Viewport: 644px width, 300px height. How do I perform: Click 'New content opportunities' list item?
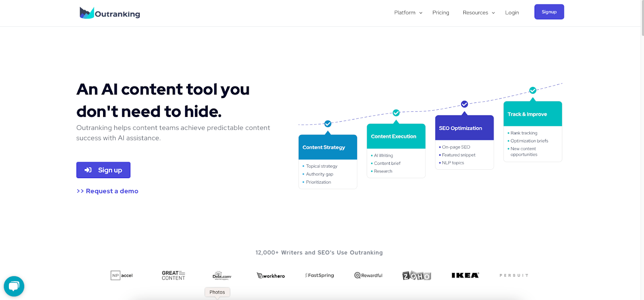(x=523, y=152)
